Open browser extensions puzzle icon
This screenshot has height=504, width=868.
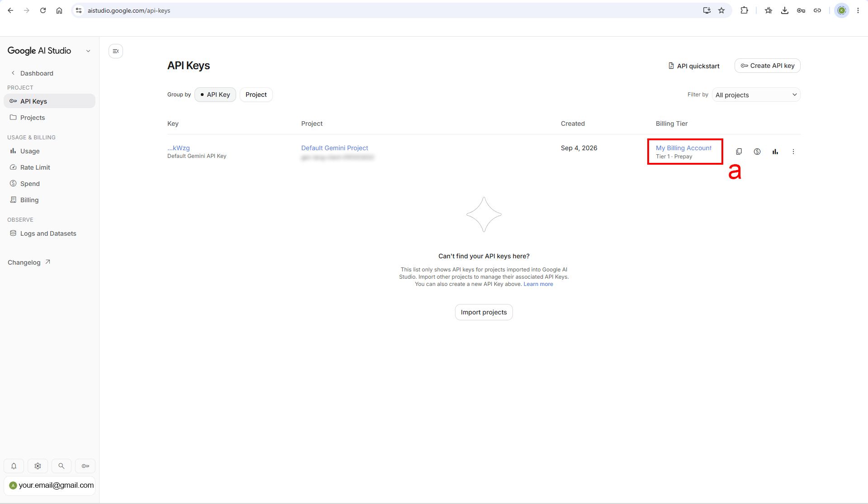(744, 10)
